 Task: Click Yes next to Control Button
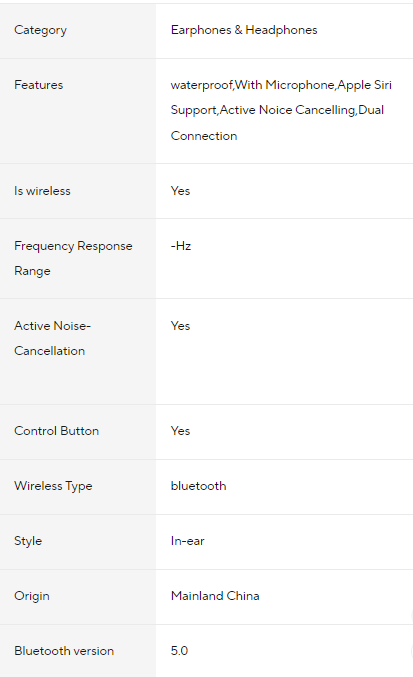click(180, 431)
